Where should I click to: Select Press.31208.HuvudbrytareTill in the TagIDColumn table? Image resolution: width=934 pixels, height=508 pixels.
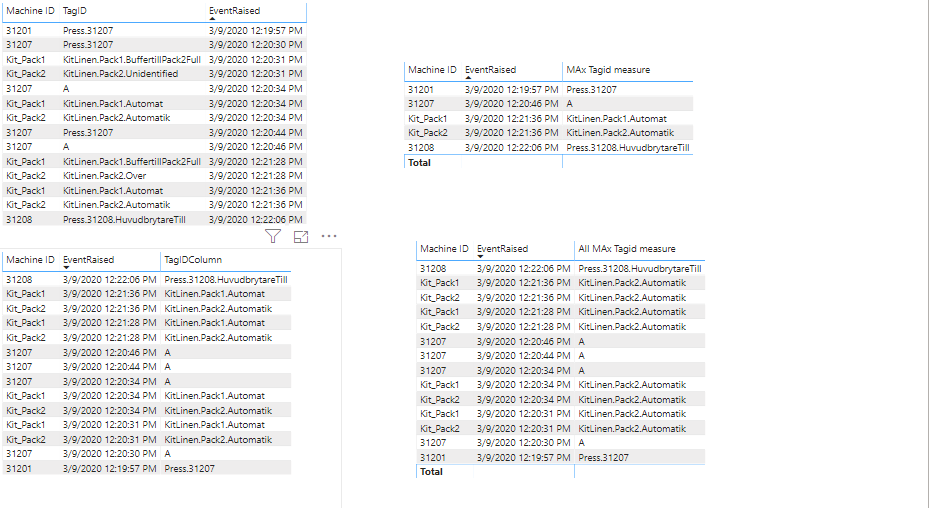226,279
